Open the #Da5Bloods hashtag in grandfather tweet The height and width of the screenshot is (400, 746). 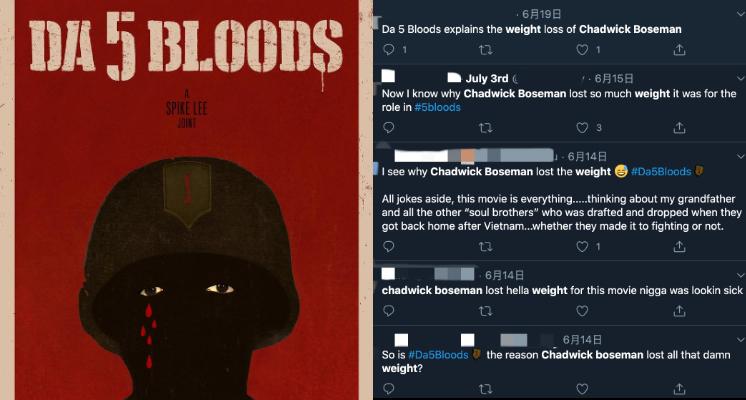(x=661, y=172)
